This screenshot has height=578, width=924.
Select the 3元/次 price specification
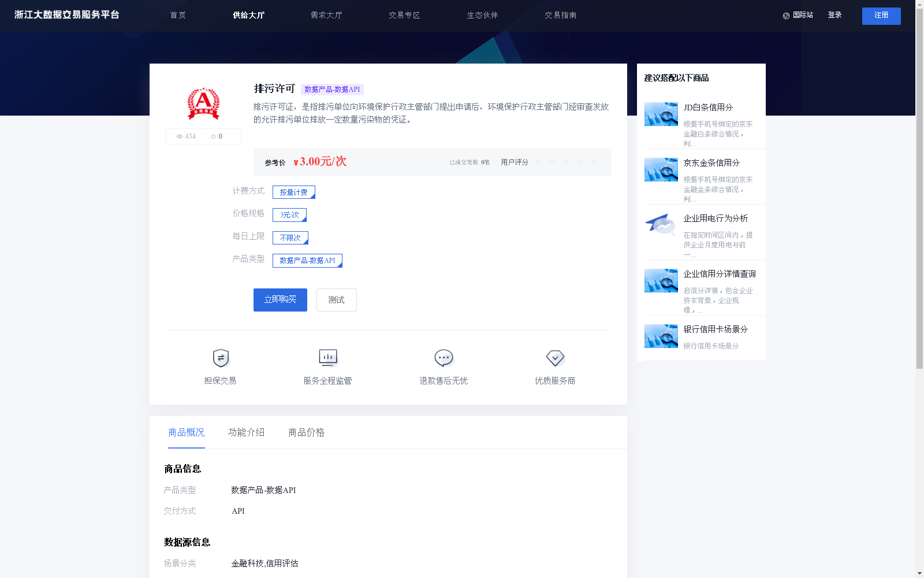(x=289, y=215)
